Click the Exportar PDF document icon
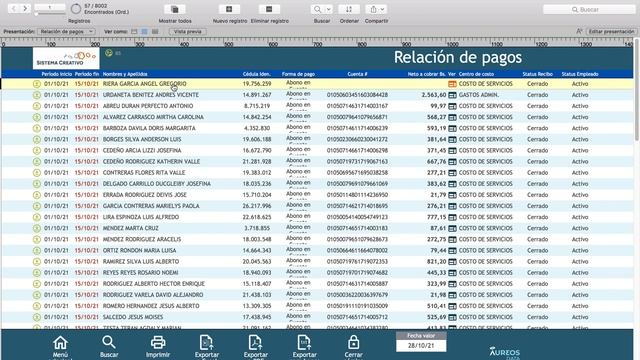 click(x=256, y=342)
